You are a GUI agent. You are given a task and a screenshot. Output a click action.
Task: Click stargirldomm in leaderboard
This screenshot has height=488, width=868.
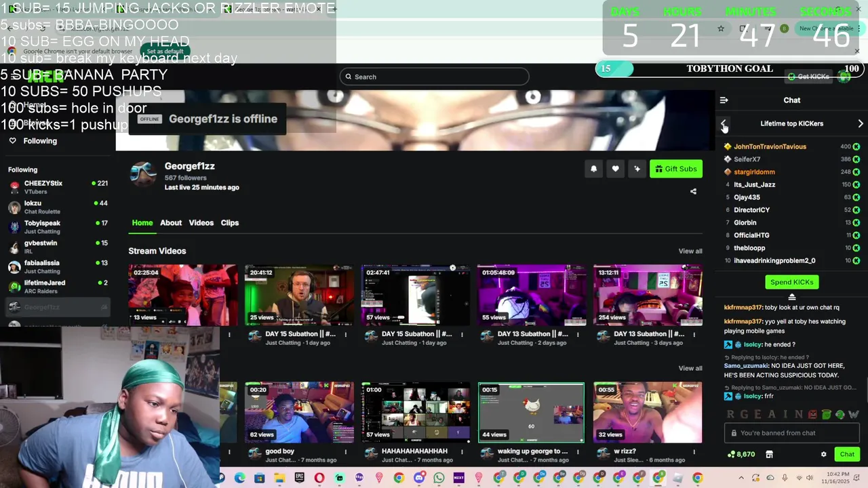tap(754, 172)
